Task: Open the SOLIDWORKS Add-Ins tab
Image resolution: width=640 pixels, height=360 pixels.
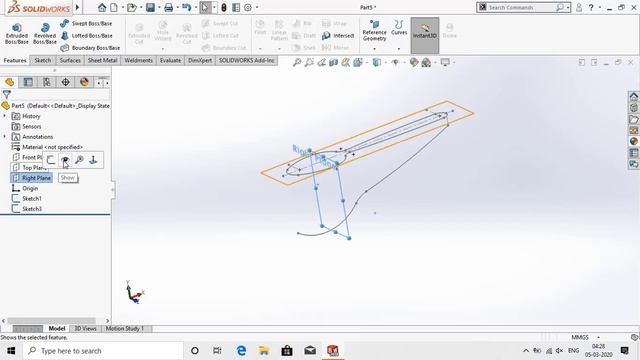Action: [x=246, y=60]
